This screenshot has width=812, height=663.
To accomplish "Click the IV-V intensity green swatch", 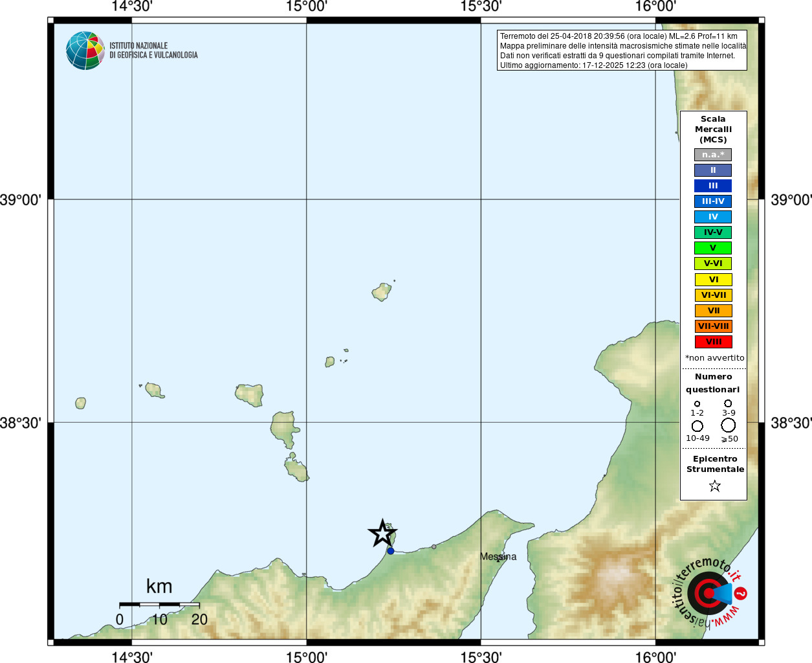I will click(713, 232).
